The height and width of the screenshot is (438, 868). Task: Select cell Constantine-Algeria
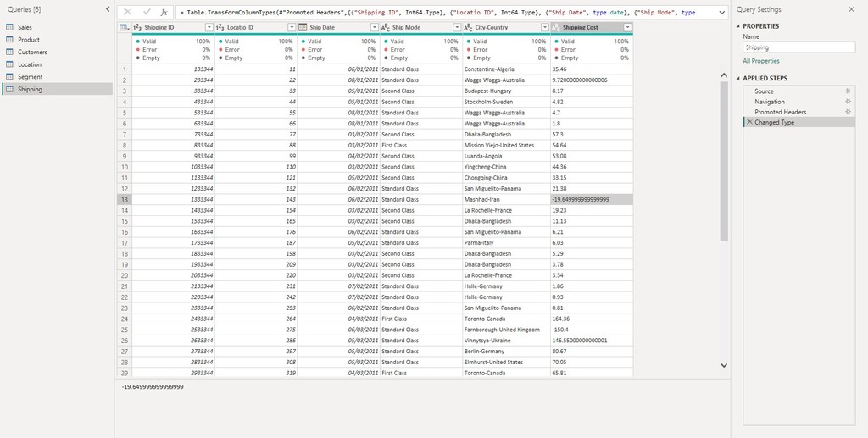tap(507, 69)
